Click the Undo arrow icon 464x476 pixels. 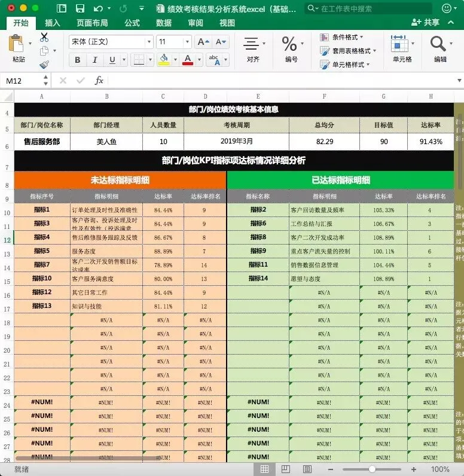[x=98, y=8]
